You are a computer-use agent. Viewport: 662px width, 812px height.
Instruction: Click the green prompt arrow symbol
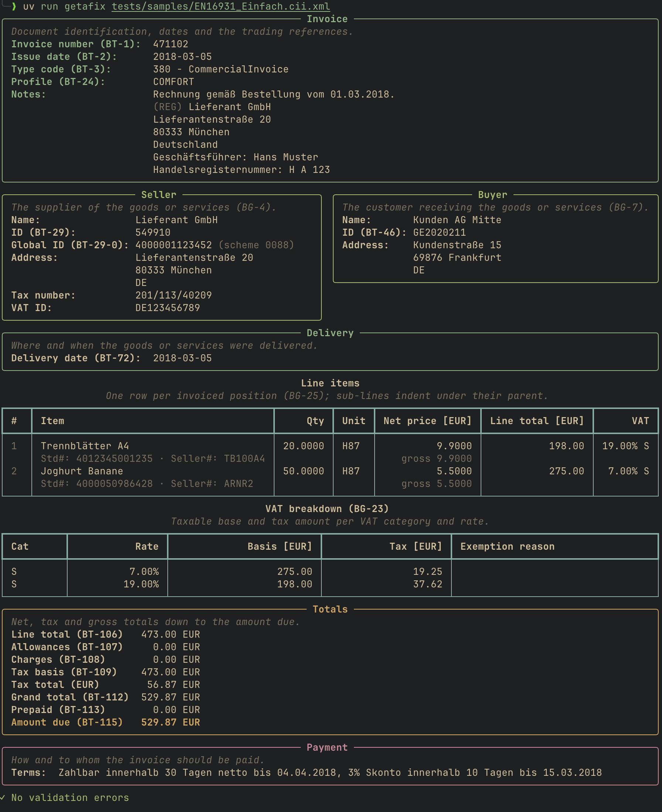(x=14, y=7)
